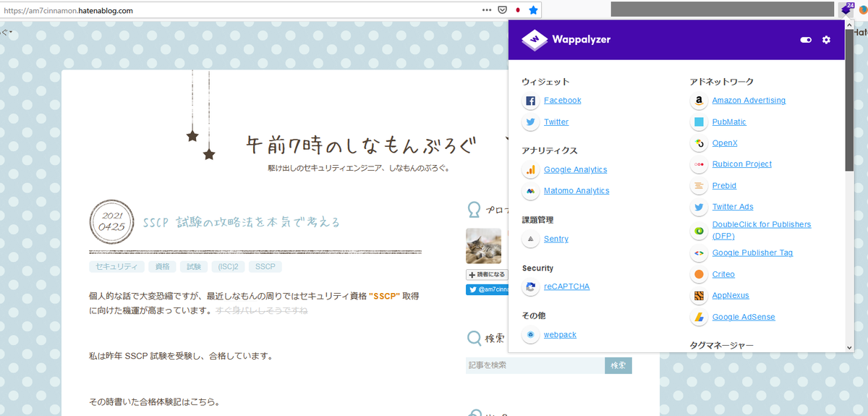
Task: Open the SSCP article title link
Action: pyautogui.click(x=242, y=222)
